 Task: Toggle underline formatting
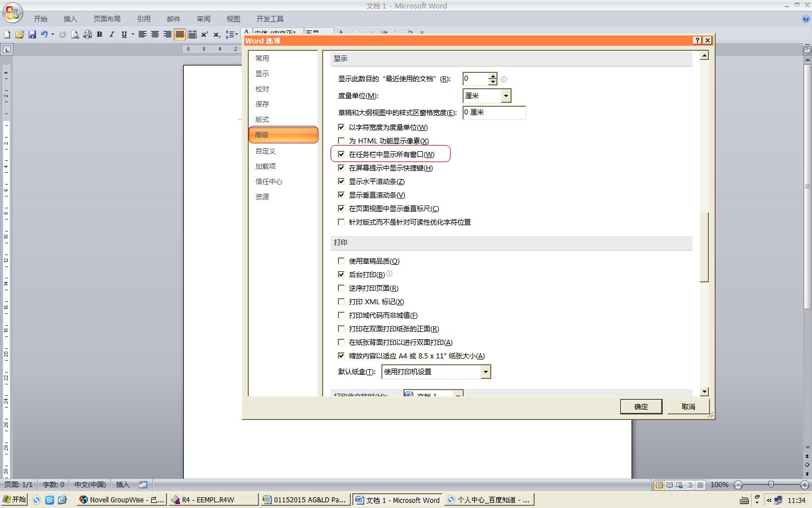coord(124,34)
